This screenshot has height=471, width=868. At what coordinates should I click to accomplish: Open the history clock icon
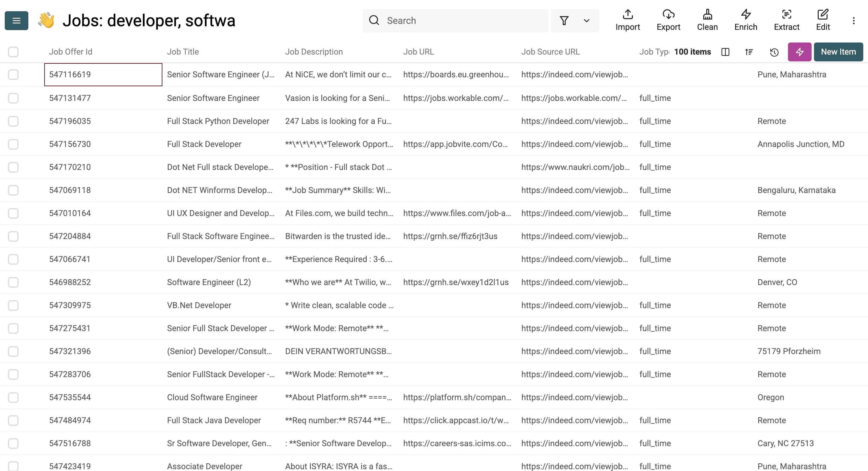(774, 52)
